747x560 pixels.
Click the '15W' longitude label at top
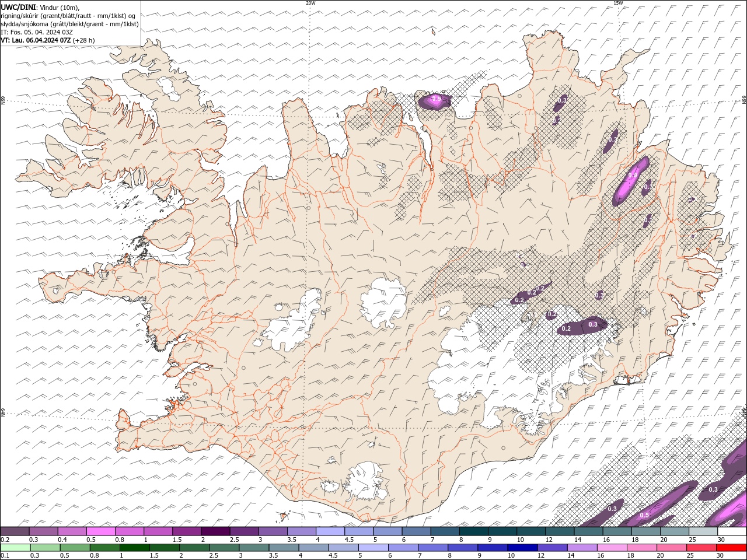[618, 3]
